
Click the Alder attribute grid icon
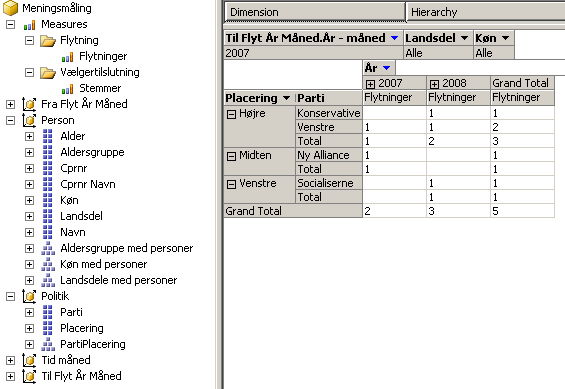(x=48, y=136)
